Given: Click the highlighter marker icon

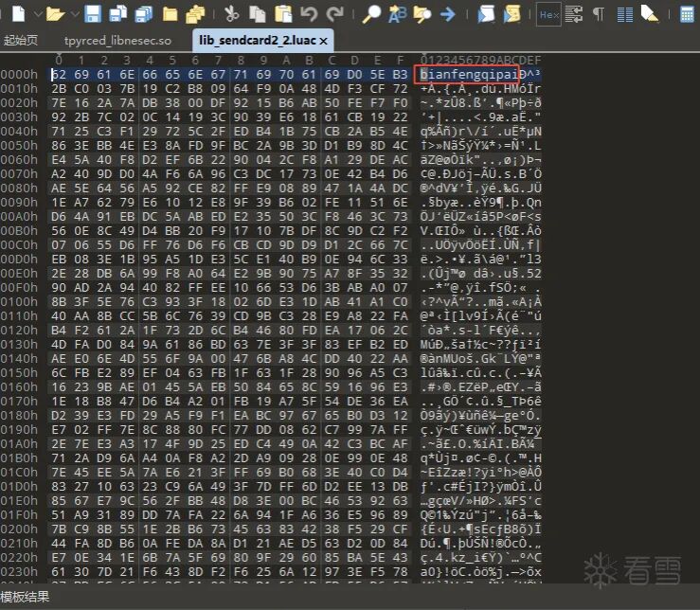Looking at the screenshot, I should pyautogui.click(x=650, y=14).
